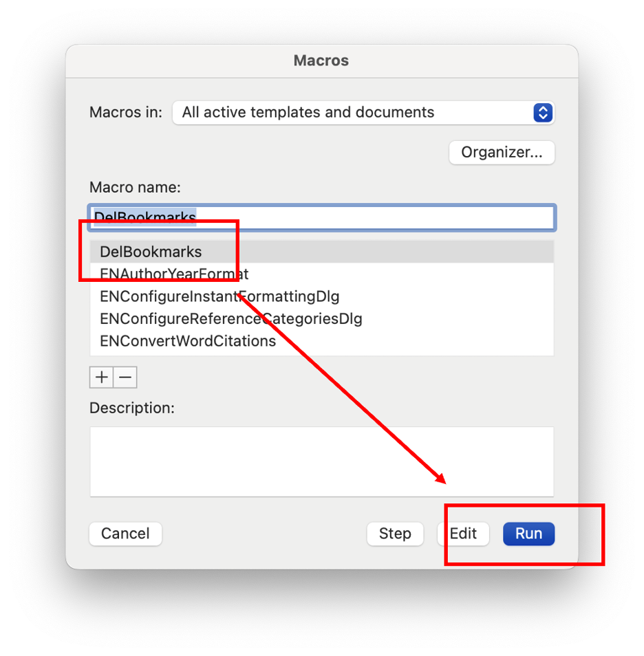
Task: Click the blue up-down chevron arrows icon
Action: (543, 113)
